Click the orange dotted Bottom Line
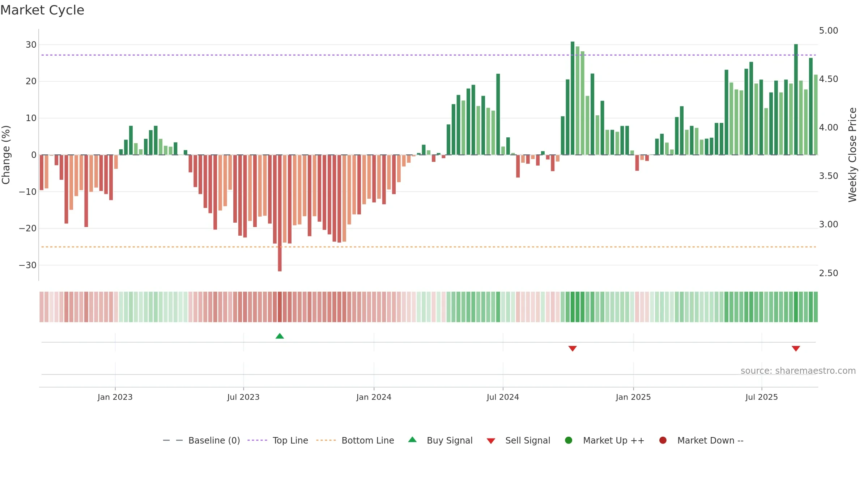868x488 pixels. coord(429,247)
